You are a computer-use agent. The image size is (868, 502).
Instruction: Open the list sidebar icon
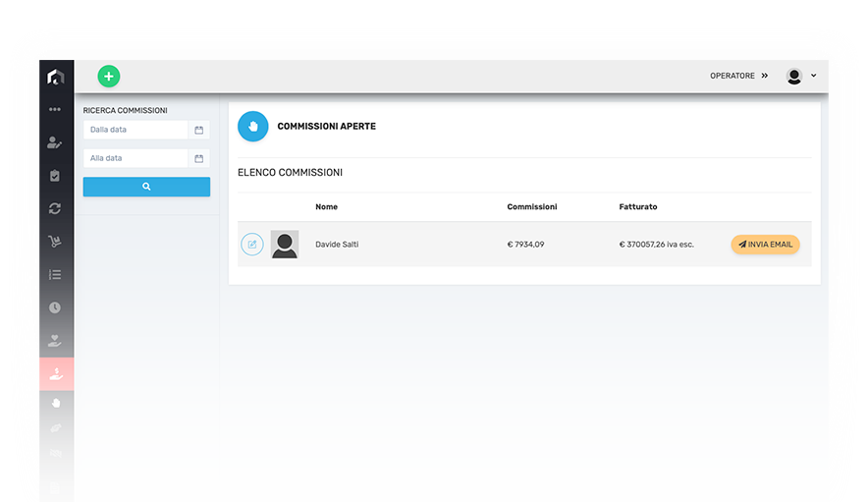tap(55, 274)
